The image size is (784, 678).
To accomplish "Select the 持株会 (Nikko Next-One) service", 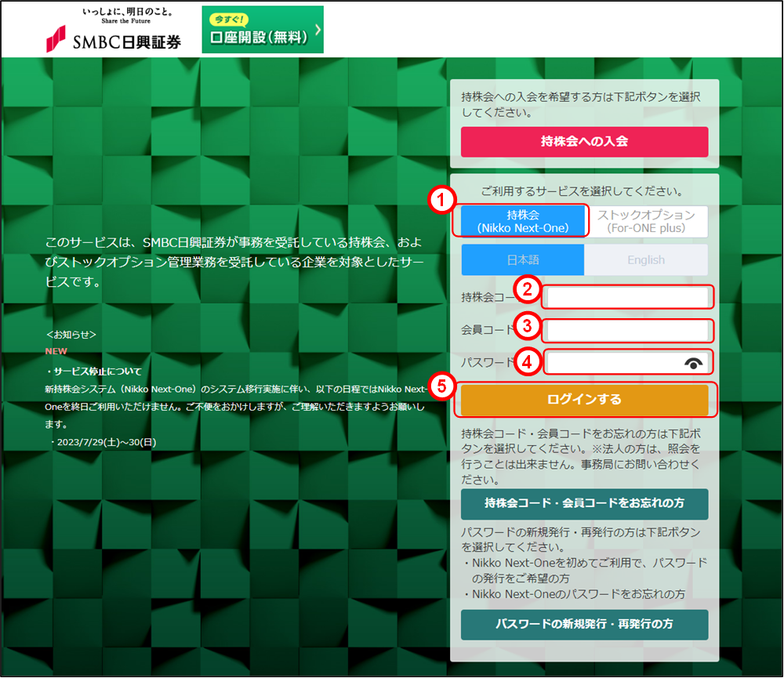I will pyautogui.click(x=523, y=221).
